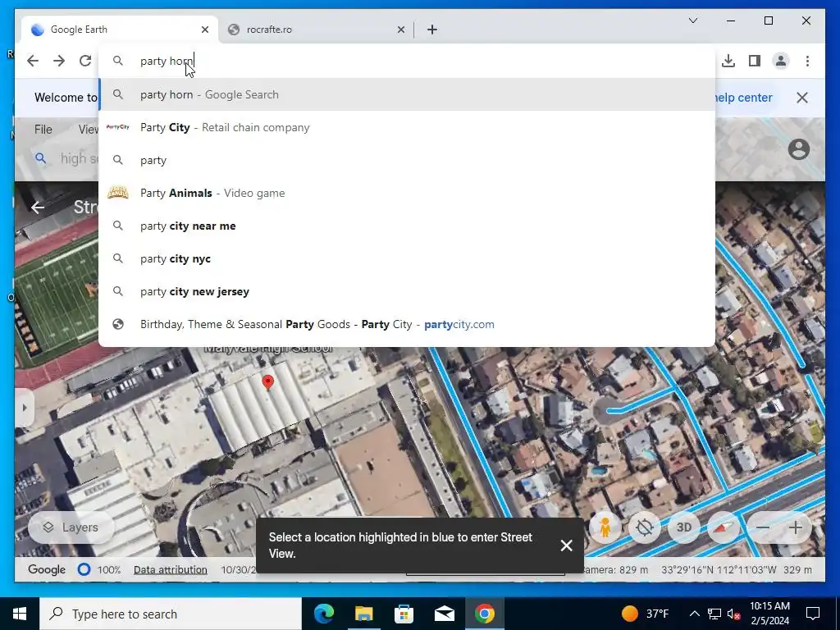Screen dimensions: 840x630
Task: Choose 'party horn - Google Search' suggestion
Action: (x=407, y=94)
